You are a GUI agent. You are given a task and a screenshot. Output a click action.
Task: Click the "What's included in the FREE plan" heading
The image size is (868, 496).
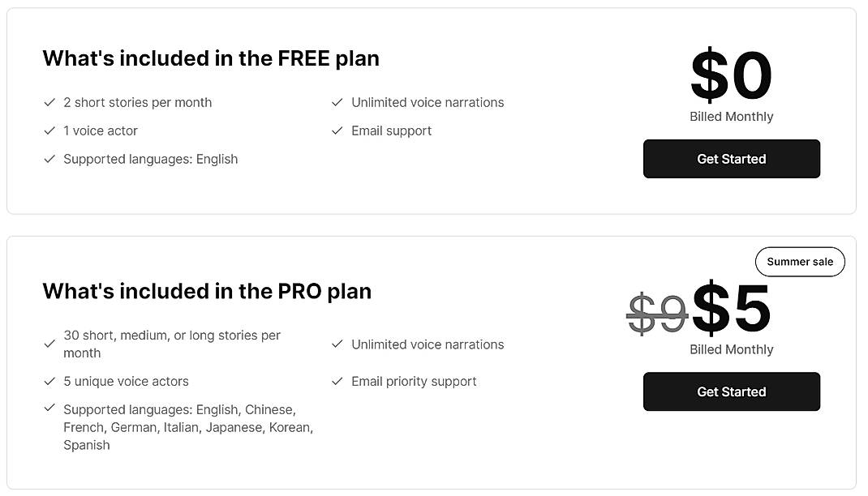[211, 58]
